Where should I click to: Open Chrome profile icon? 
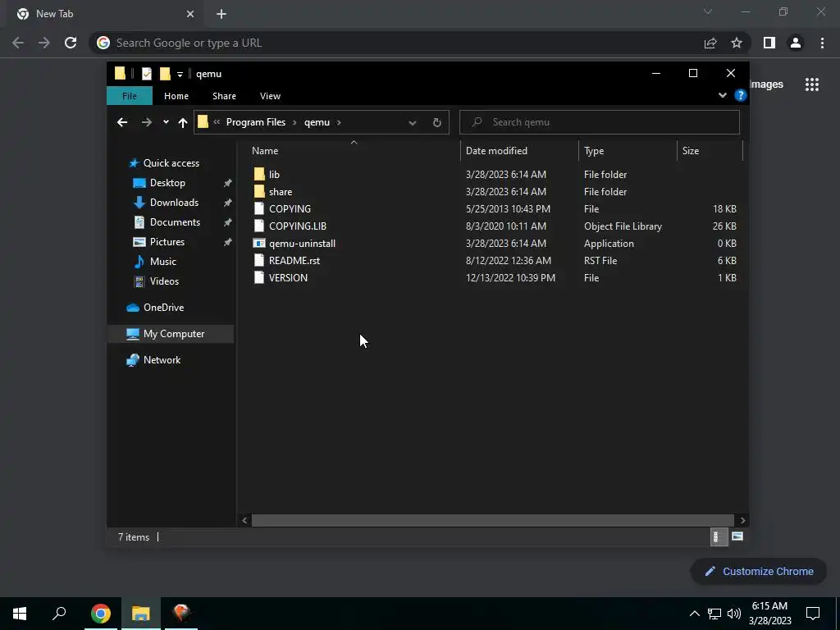pyautogui.click(x=796, y=43)
